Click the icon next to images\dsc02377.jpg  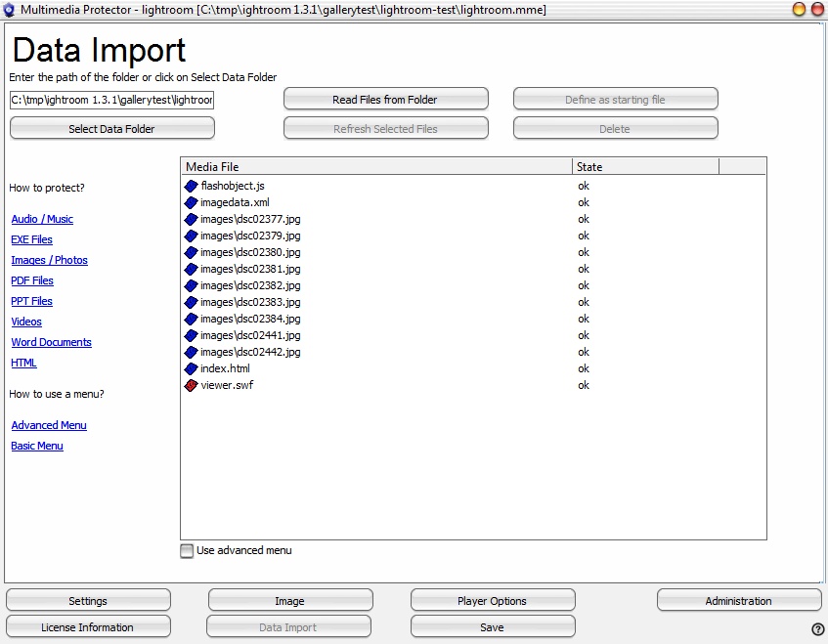point(191,219)
